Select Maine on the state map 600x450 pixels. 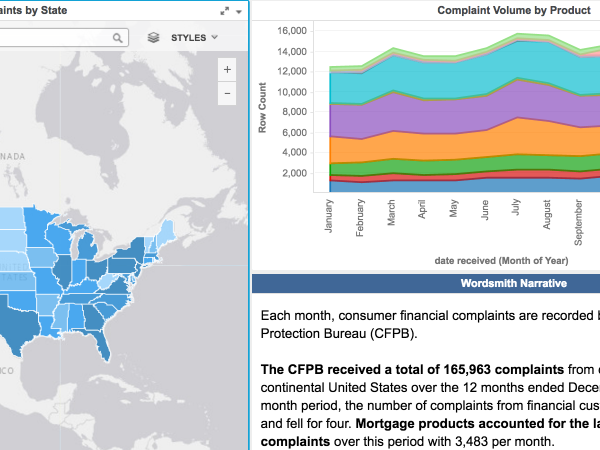[x=165, y=233]
